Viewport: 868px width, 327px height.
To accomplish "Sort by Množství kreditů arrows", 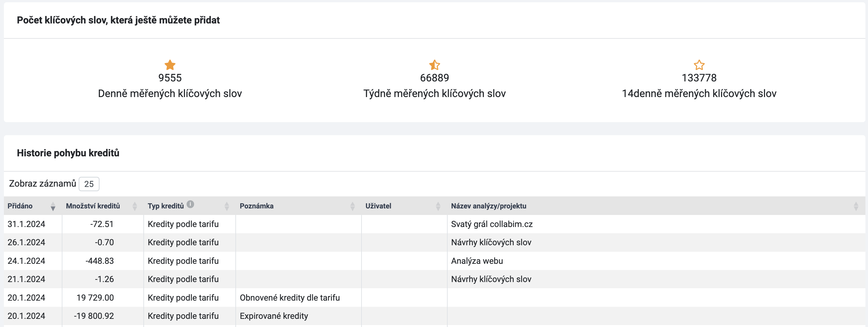I will pyautogui.click(x=135, y=206).
